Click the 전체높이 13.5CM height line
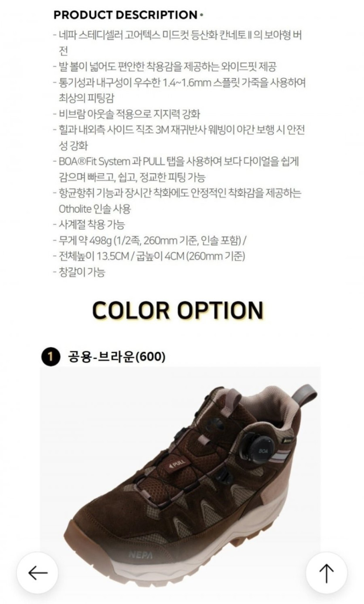Image resolution: width=364 pixels, height=604 pixels. coord(148,256)
